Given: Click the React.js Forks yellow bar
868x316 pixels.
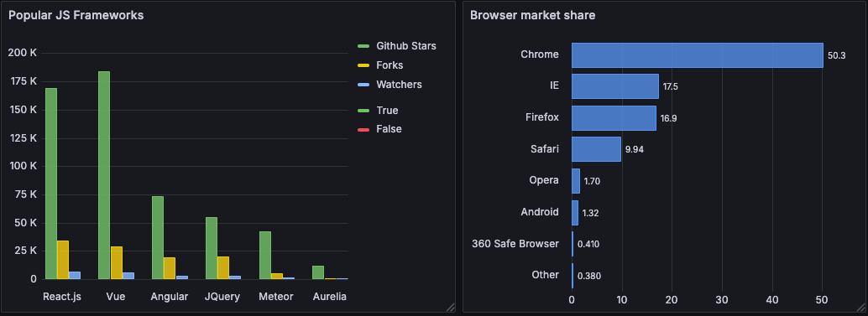Looking at the screenshot, I should pyautogui.click(x=63, y=260).
